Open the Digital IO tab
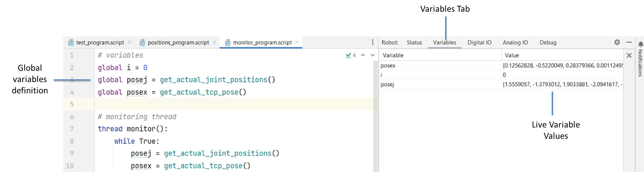Viewport: 644px width, 172px height. 479,43
